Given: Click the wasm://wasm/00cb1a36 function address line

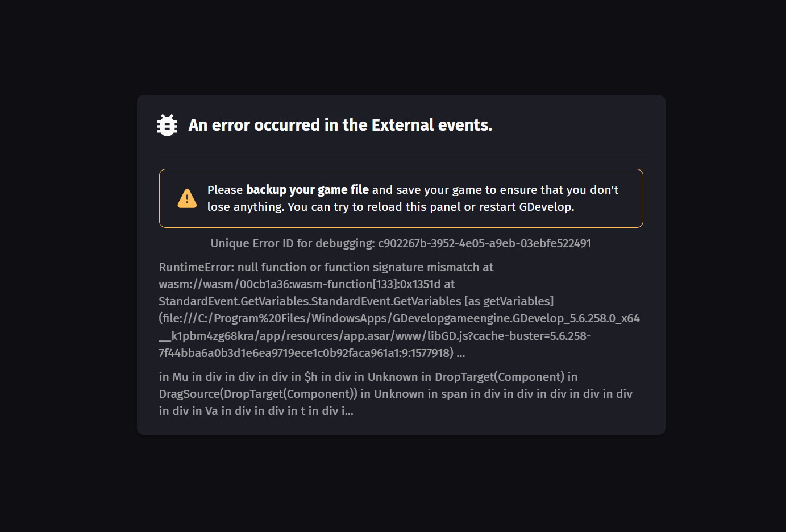Looking at the screenshot, I should point(307,284).
